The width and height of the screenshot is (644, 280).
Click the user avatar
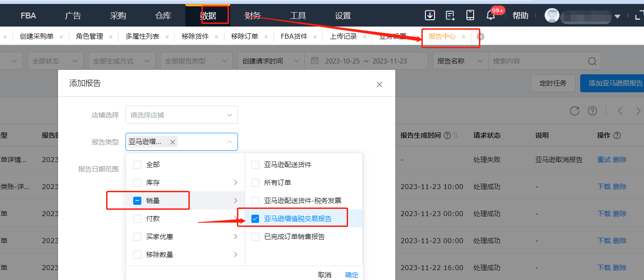[552, 15]
